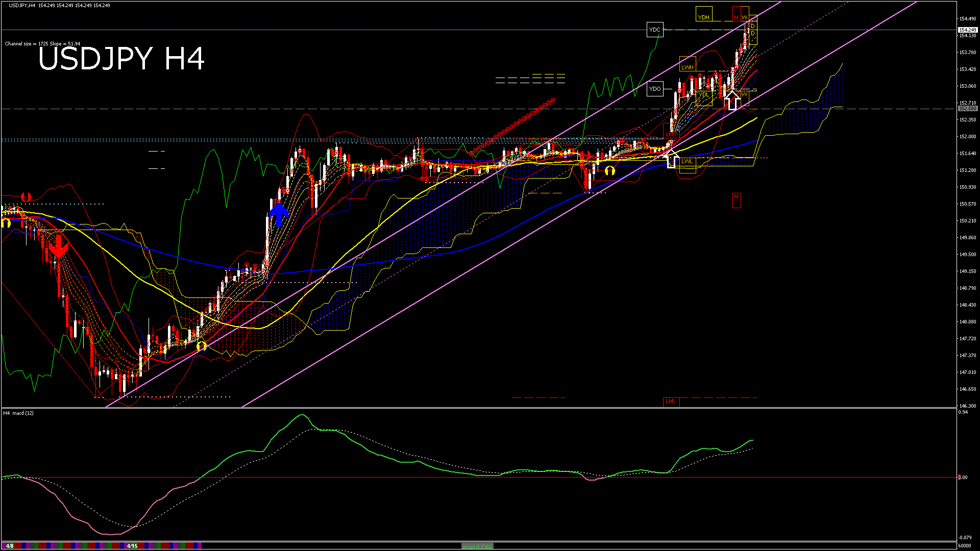Click the YDC label box

654,30
